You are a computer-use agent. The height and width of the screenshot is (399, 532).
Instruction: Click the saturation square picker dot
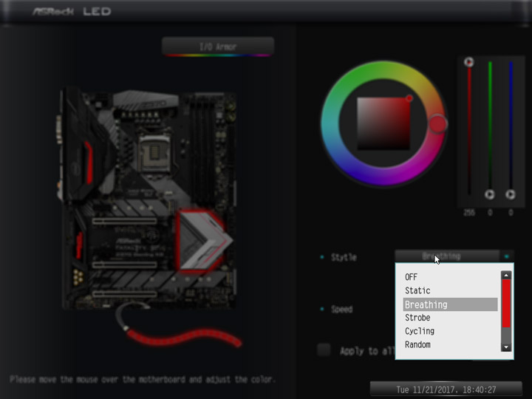coord(409,98)
